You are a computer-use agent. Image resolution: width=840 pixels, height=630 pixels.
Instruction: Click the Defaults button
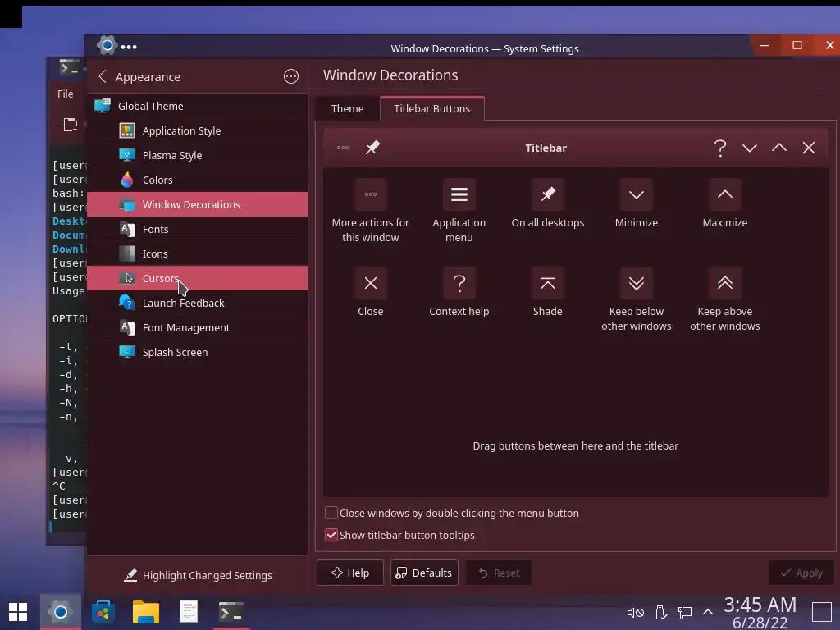coord(424,573)
